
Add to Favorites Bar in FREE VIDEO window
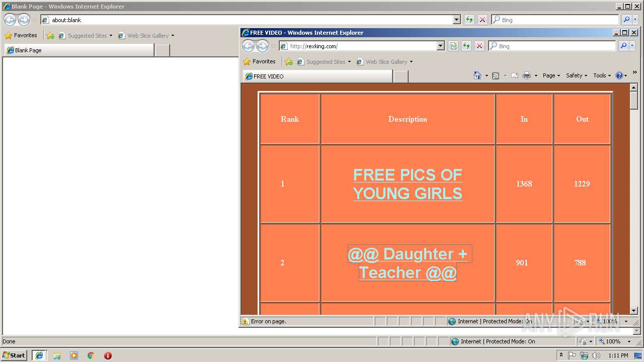pyautogui.click(x=288, y=61)
